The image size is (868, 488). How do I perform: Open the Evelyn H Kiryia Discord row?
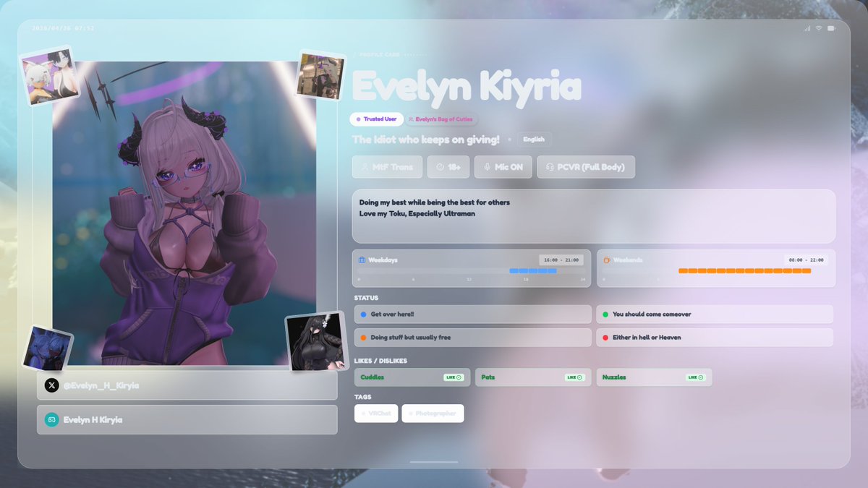click(x=187, y=419)
